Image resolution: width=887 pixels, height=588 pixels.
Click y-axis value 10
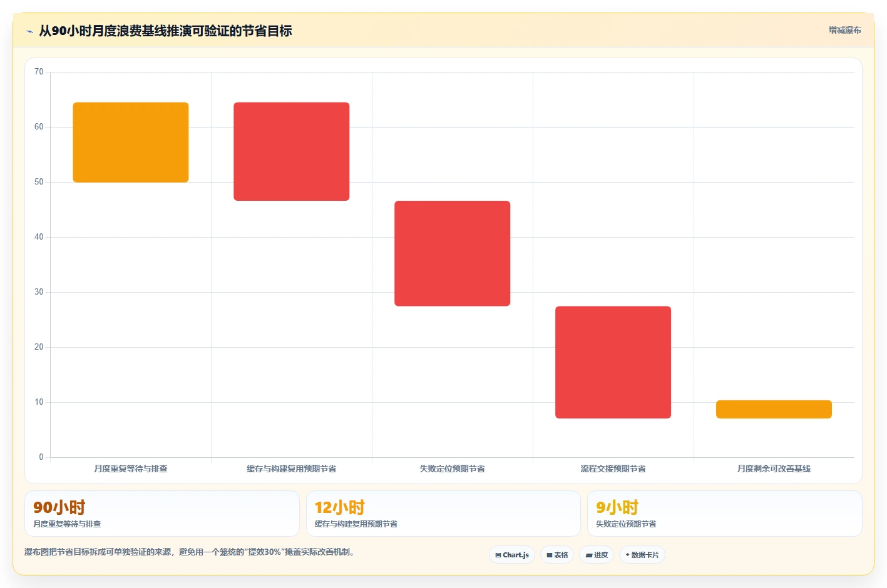click(x=39, y=402)
